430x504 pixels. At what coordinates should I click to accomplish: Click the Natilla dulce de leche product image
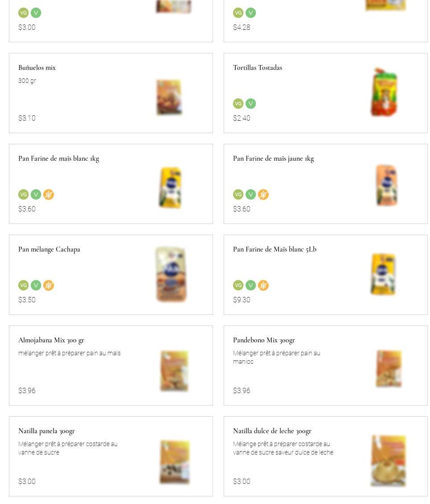click(388, 460)
